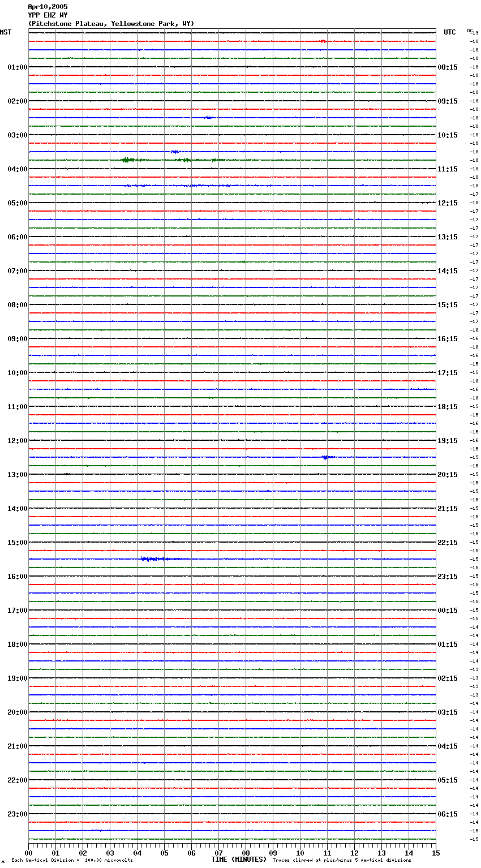Click the 09:15 UTC time label
The image size is (481, 868).
click(448, 101)
